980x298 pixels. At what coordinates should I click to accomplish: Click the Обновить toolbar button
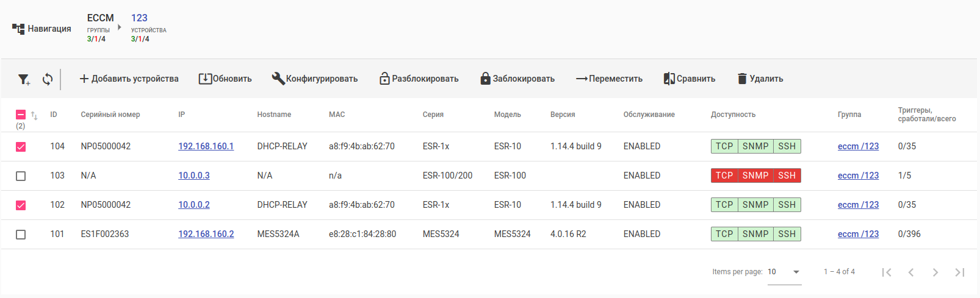225,79
